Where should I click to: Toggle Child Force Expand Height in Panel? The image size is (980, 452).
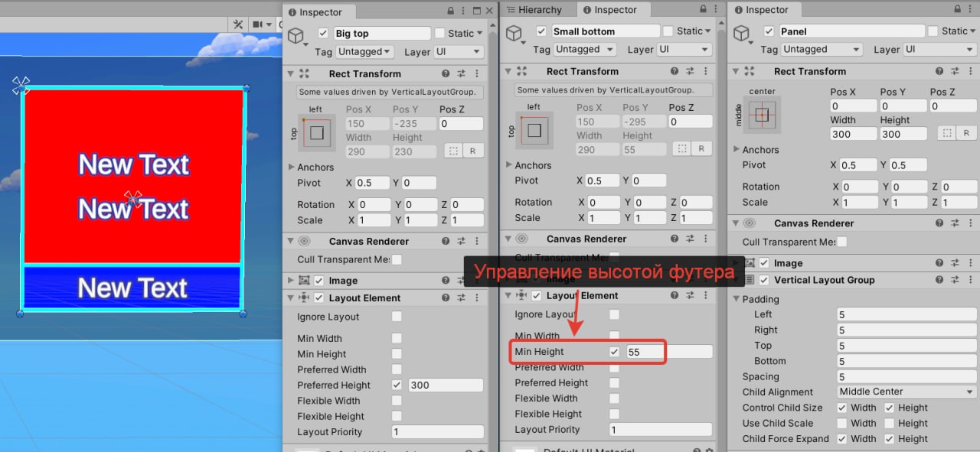890,439
